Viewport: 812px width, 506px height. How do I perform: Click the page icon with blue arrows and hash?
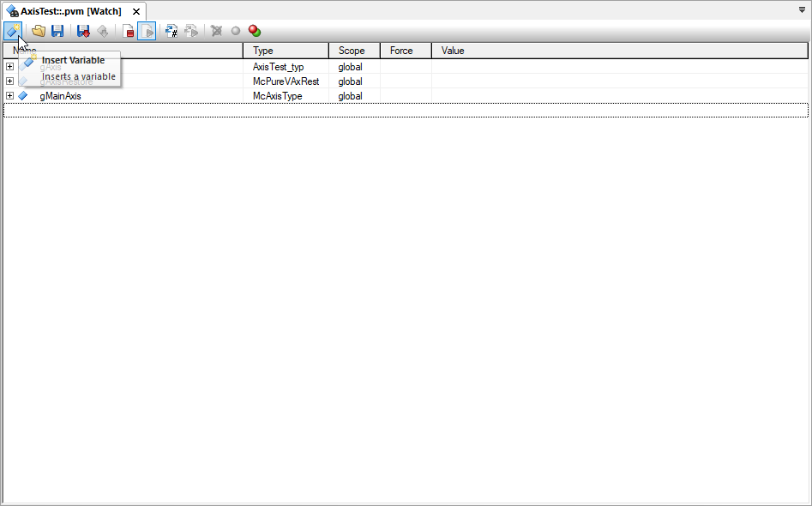click(x=171, y=31)
